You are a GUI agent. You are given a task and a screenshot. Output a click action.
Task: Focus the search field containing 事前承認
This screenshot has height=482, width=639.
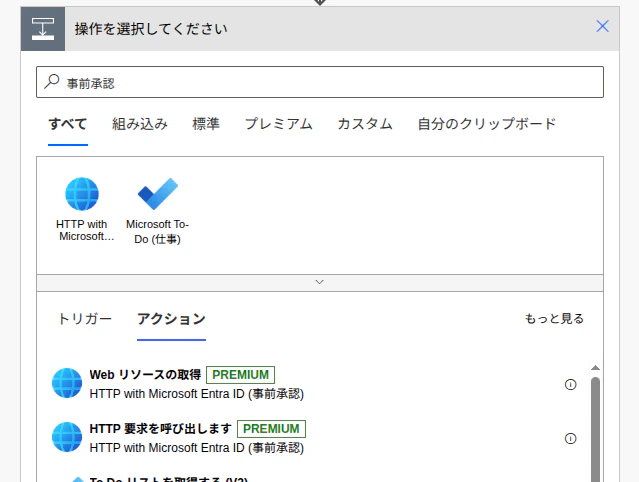320,82
